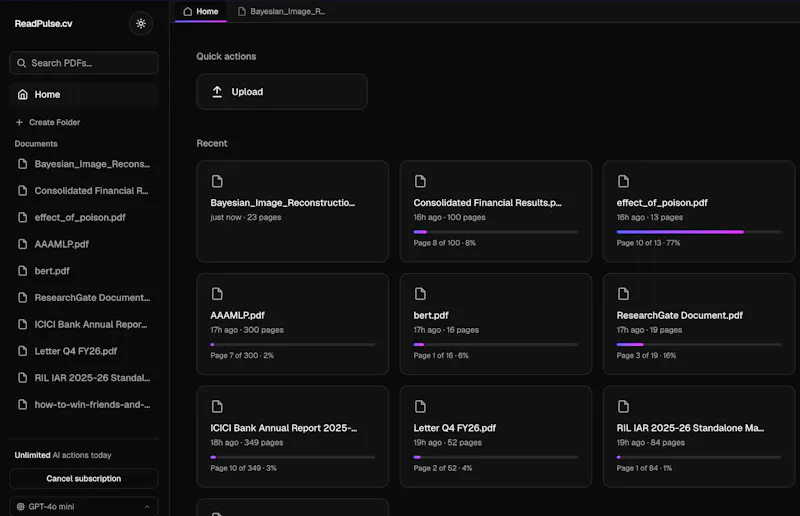800x516 pixels.
Task: Click the chevron on model selector
Action: coord(147,507)
